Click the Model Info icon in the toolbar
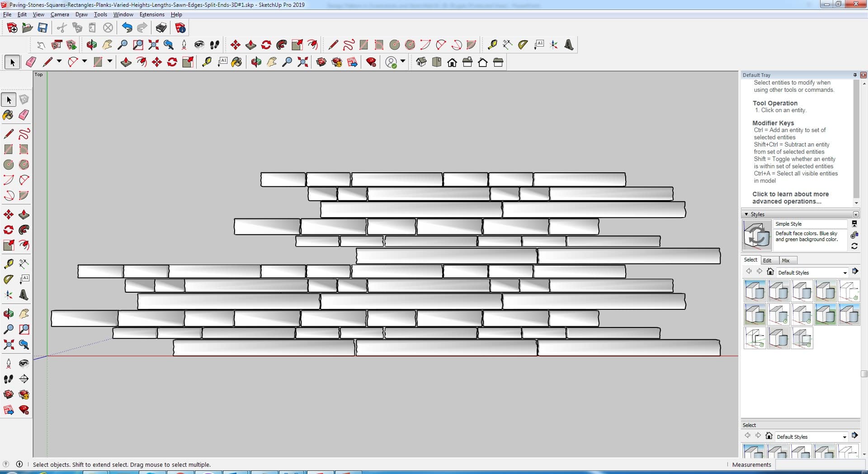This screenshot has width=868, height=474. [x=180, y=28]
